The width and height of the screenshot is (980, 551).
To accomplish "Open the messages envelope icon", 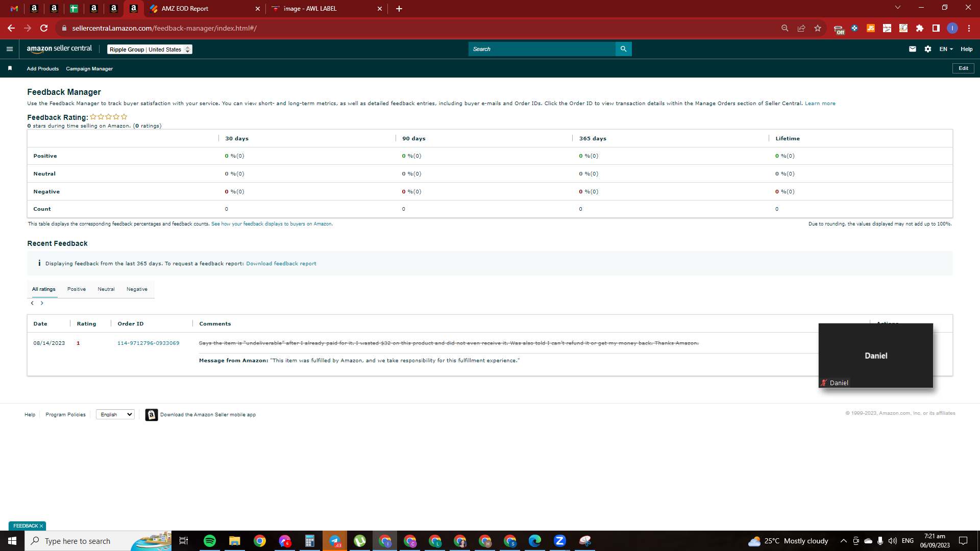I will point(913,49).
